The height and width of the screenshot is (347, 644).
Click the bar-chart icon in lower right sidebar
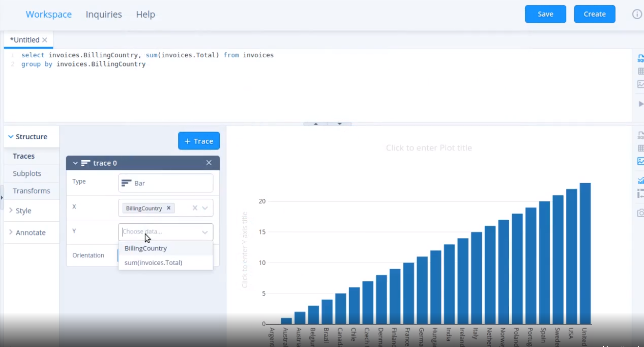[640, 181]
